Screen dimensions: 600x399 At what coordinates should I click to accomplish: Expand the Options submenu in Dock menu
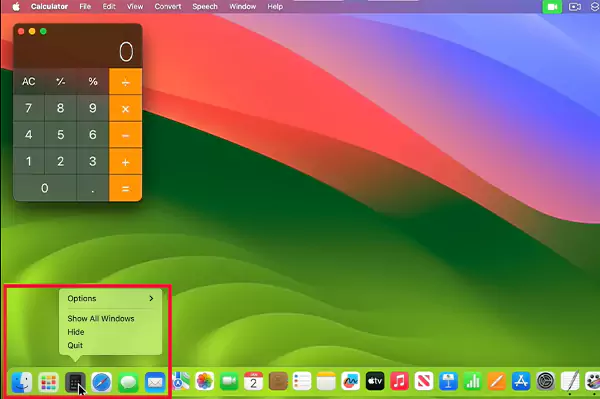110,298
